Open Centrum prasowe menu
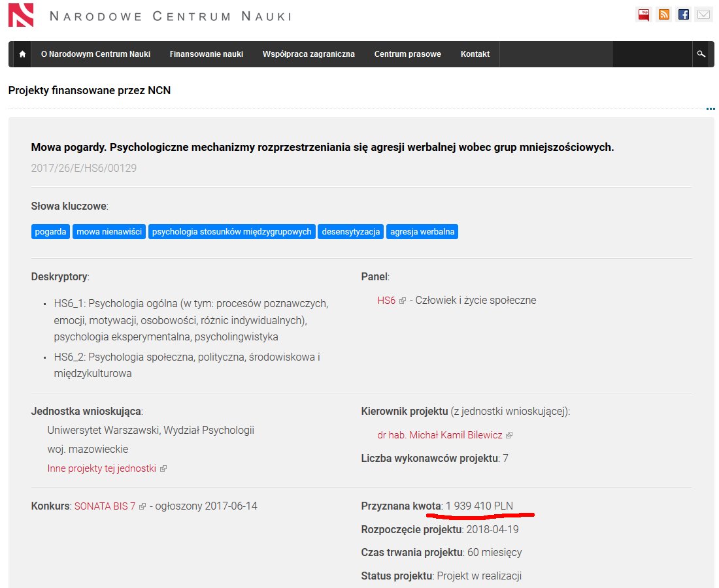The image size is (719, 588). click(x=408, y=54)
